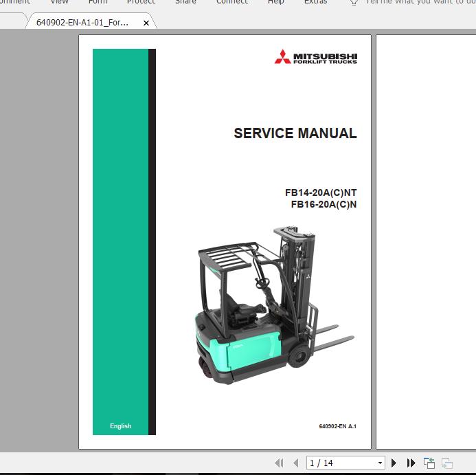The width and height of the screenshot is (476, 475).
Task: Open the Connect menu
Action: 232,1
